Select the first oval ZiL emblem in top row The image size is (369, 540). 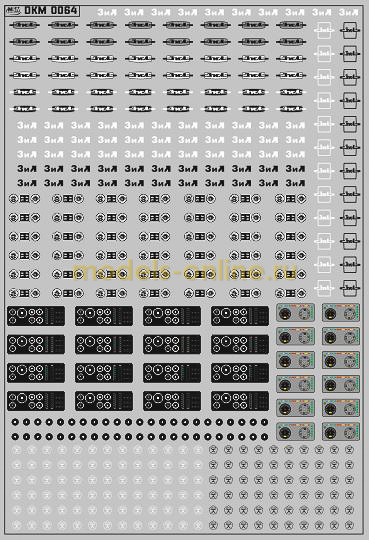pos(24,25)
